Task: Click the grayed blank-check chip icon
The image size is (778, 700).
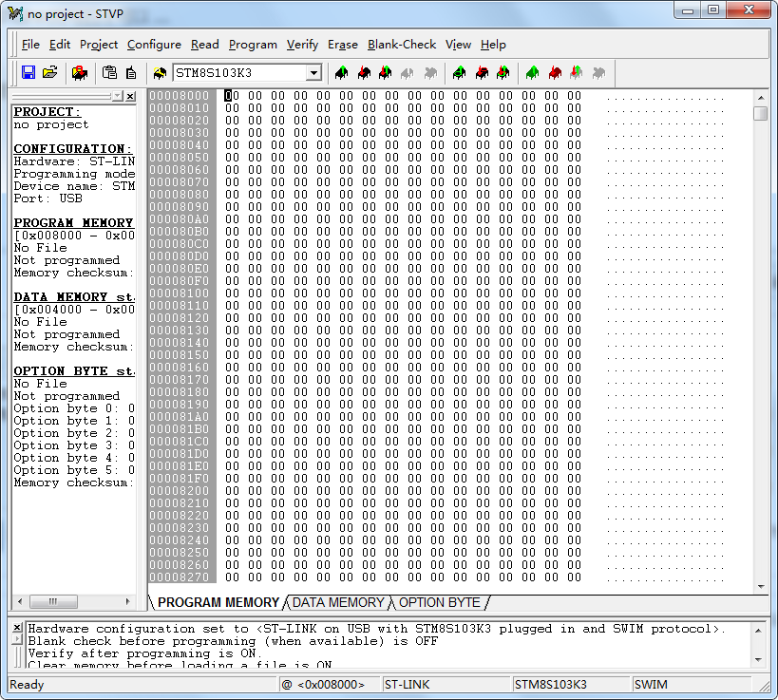Action: (x=430, y=73)
